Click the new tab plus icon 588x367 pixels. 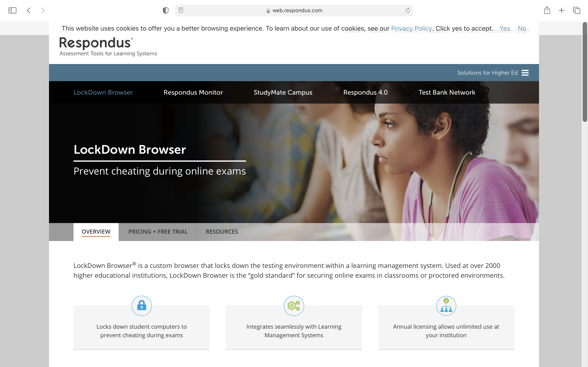pyautogui.click(x=561, y=11)
